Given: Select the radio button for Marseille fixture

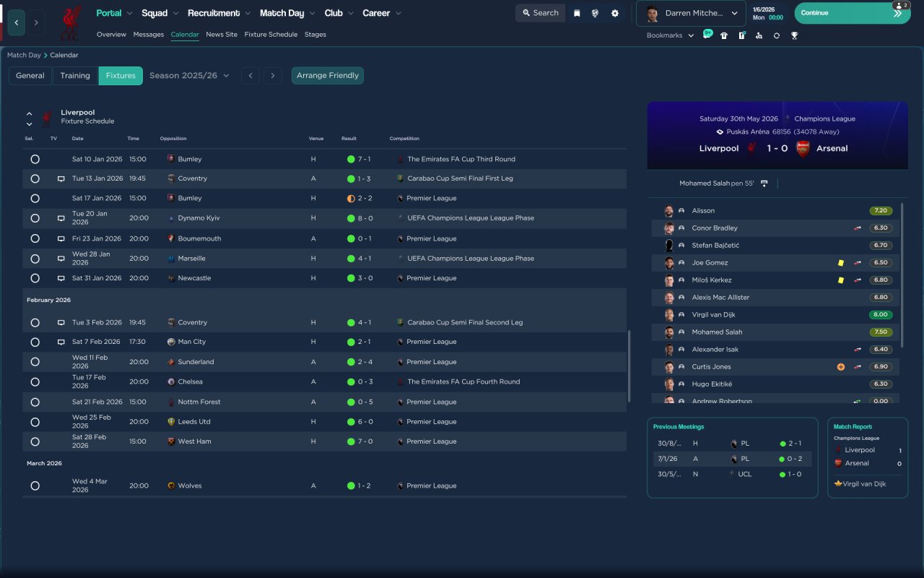Looking at the screenshot, I should point(35,258).
